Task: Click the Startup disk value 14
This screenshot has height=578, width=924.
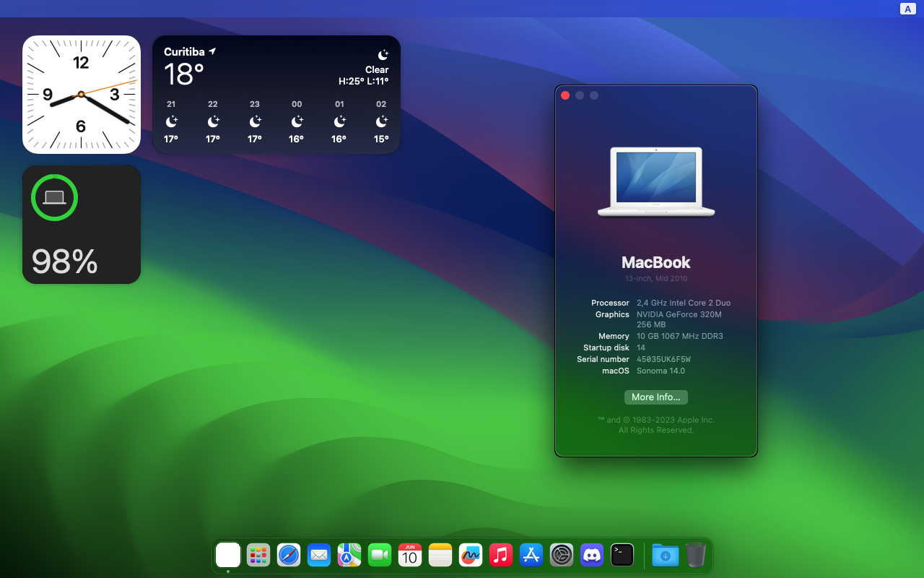Action: point(641,348)
